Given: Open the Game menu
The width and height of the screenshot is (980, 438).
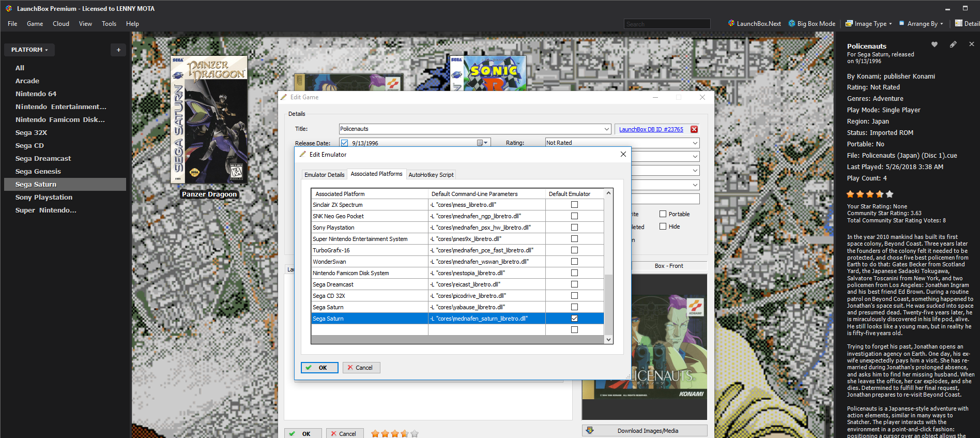Looking at the screenshot, I should (x=35, y=24).
